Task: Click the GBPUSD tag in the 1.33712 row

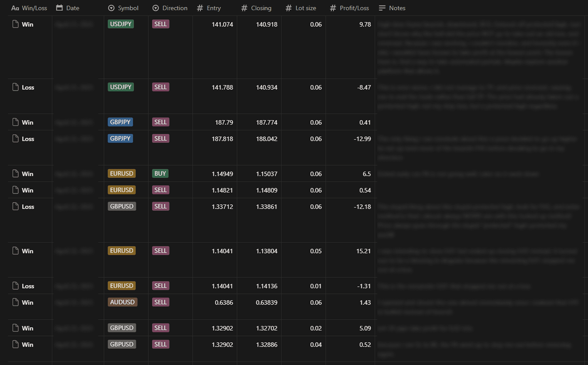Action: click(122, 206)
